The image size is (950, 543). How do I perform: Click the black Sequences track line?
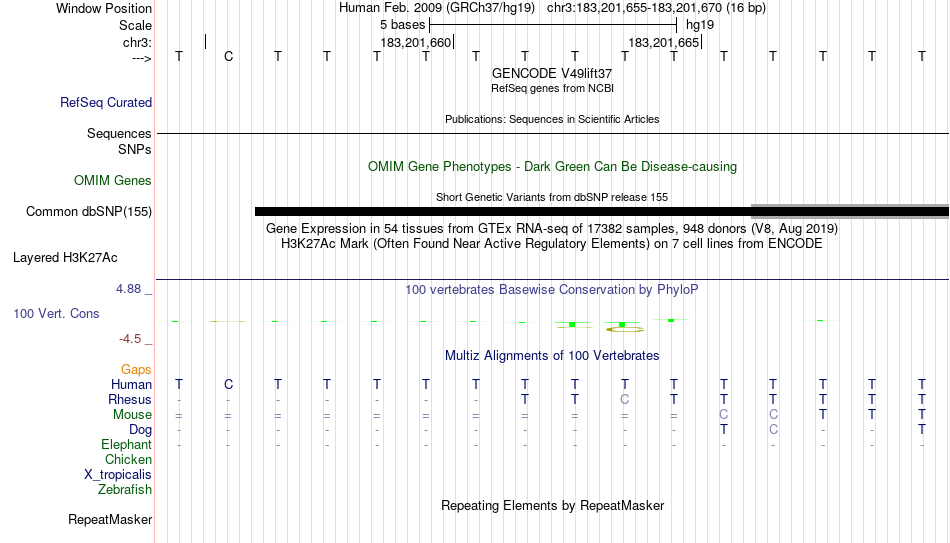pos(553,133)
